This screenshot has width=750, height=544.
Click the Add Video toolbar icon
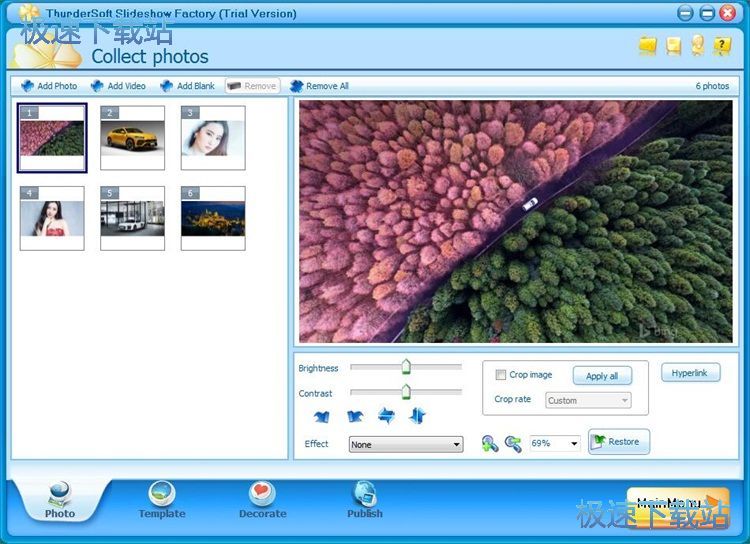[97, 86]
